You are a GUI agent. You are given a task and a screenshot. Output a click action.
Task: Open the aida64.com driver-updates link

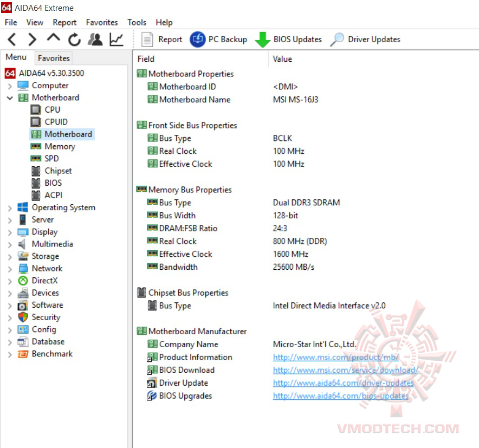[x=344, y=383]
